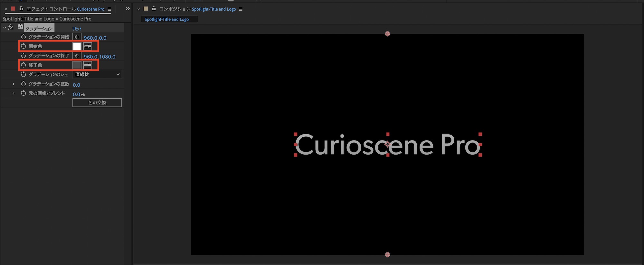Click the リセット link for グラデーション
This screenshot has width=644, height=265.
tap(77, 29)
